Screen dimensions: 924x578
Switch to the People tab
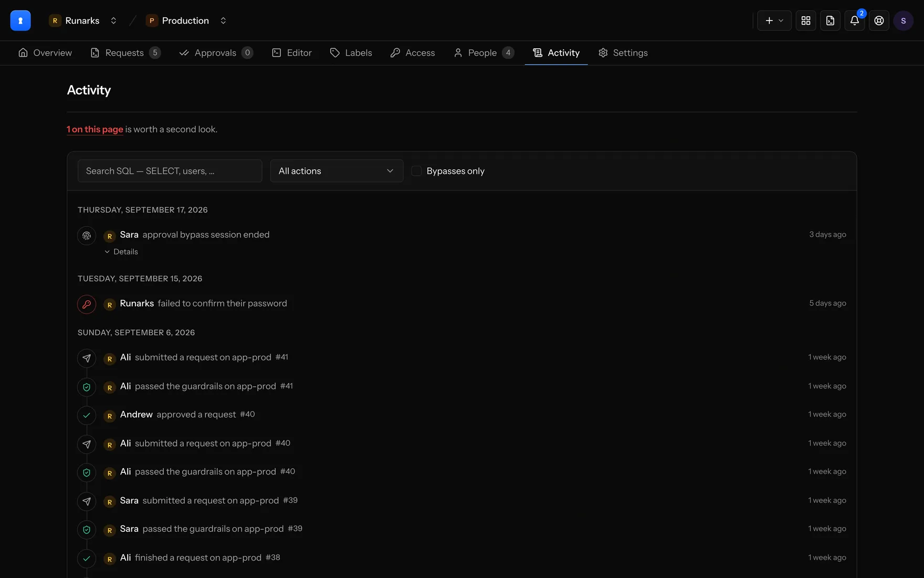click(x=484, y=53)
